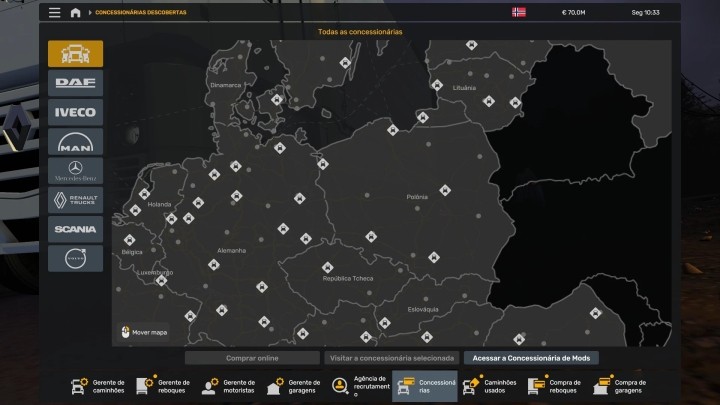Click Concessionárias Descobertas breadcrumb
This screenshot has height=405, width=720.
pos(141,12)
